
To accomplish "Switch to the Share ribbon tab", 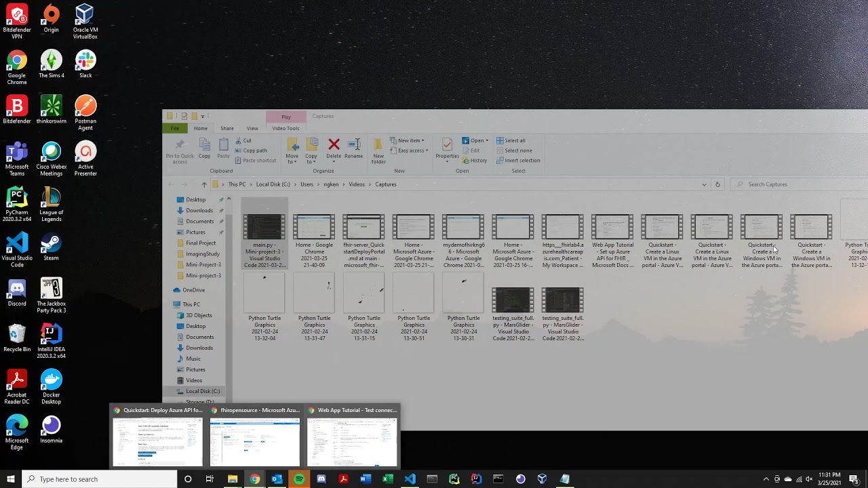I will 227,128.
